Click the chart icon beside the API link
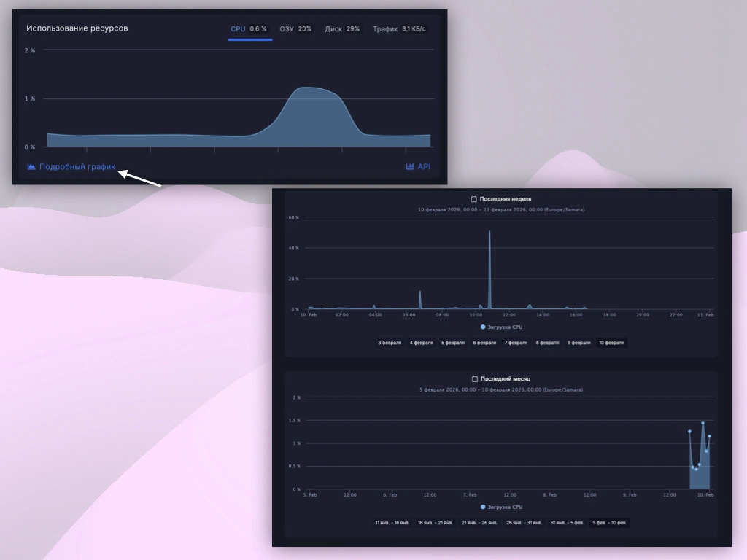The image size is (747, 560). click(x=409, y=166)
